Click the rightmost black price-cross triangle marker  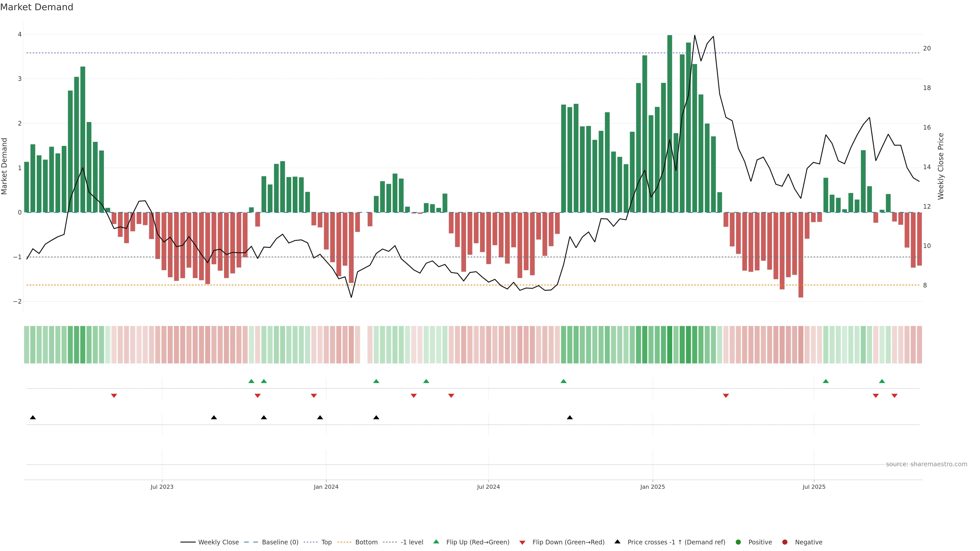click(x=570, y=417)
